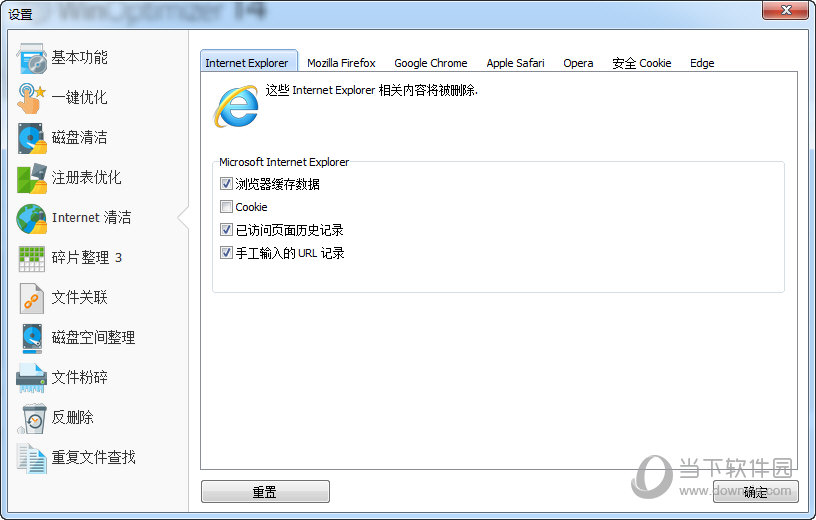The height and width of the screenshot is (520, 816).
Task: Close the 设置 dialog window
Action: (x=786, y=10)
